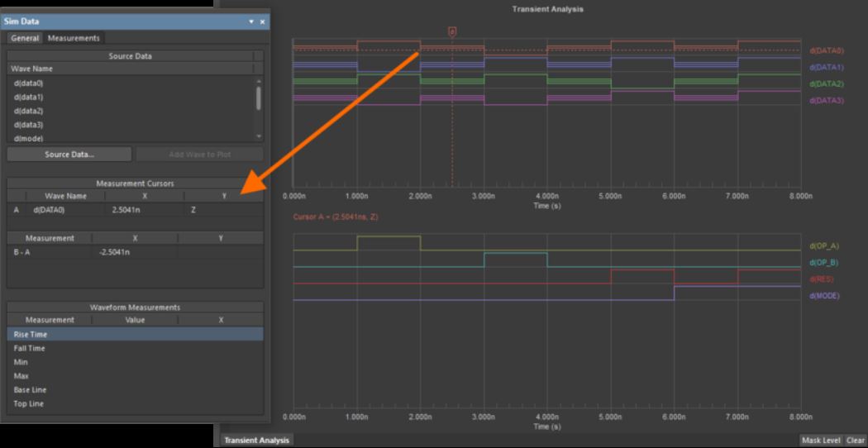Select Rise Time waveform measurement

tap(135, 335)
